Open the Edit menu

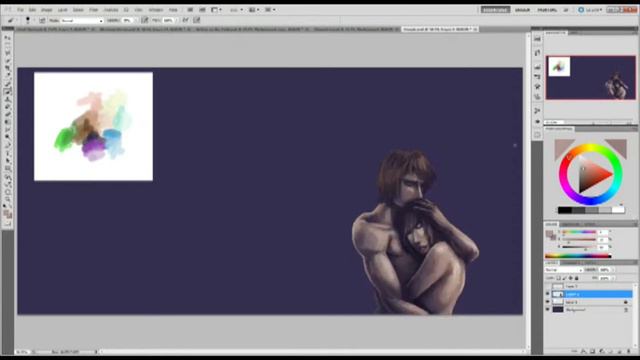coord(32,10)
